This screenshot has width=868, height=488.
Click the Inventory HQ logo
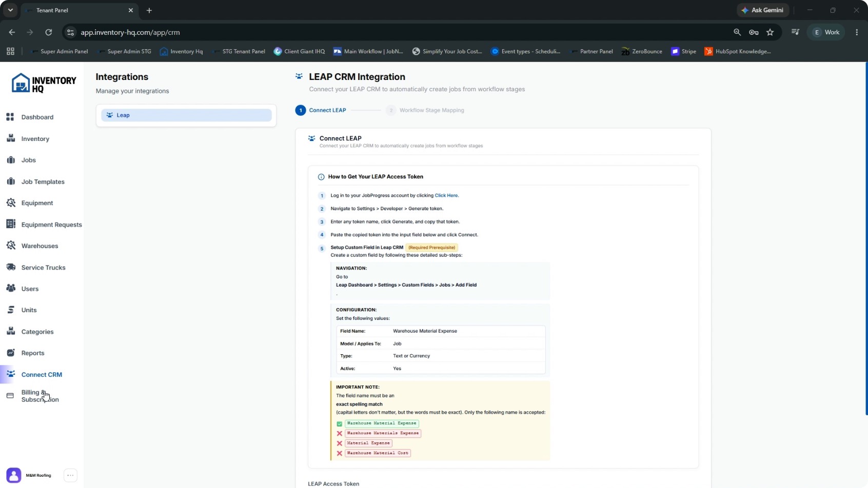point(44,83)
